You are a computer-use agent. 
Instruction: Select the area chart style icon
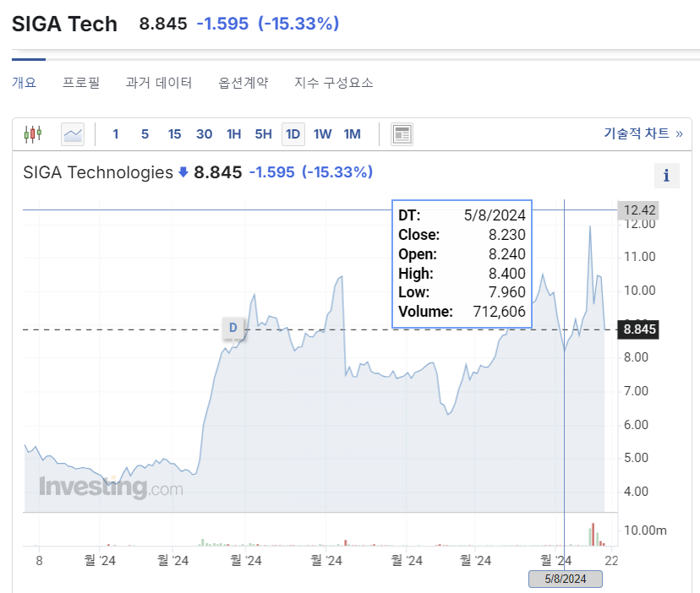pyautogui.click(x=73, y=133)
